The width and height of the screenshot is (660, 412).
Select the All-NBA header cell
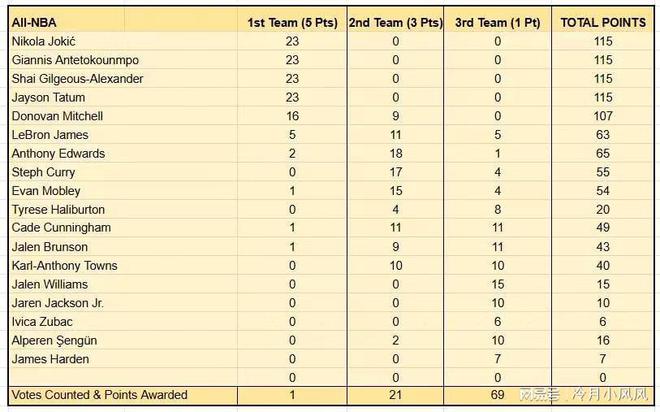click(x=122, y=22)
